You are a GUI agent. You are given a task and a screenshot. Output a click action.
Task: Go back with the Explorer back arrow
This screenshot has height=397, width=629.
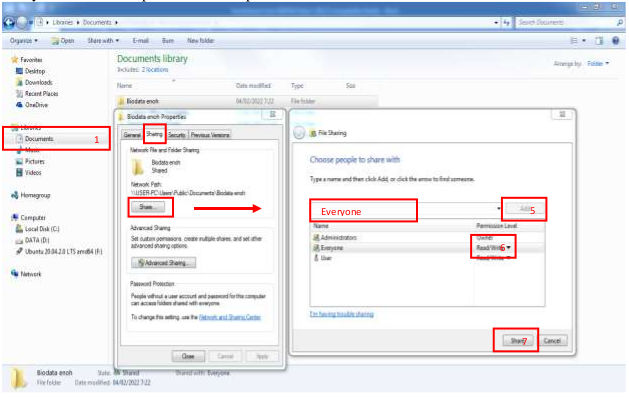9,22
